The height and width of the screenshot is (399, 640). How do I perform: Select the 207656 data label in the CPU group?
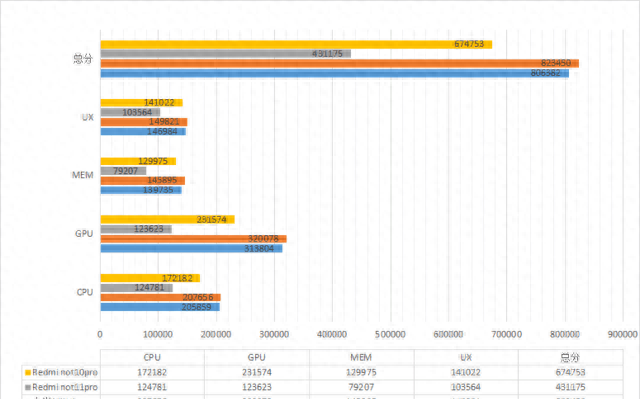click(x=198, y=297)
